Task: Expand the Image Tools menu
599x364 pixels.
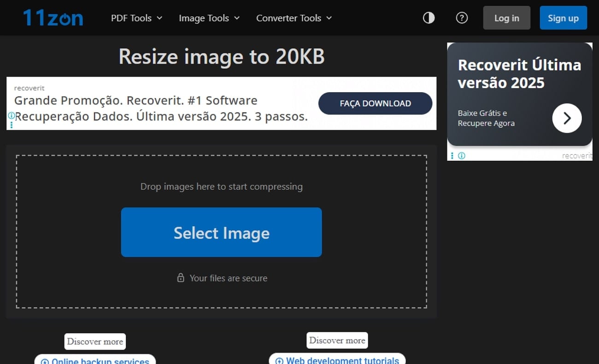Action: (209, 18)
